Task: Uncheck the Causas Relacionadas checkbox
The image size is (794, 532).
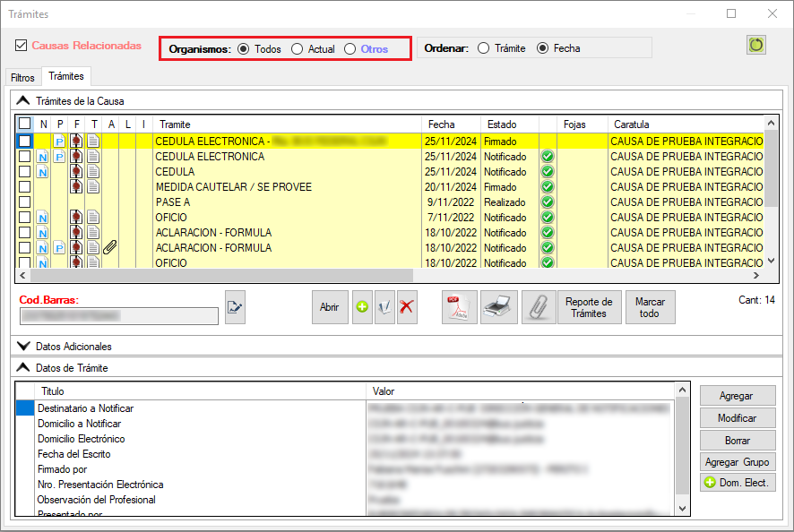Action: (x=22, y=46)
